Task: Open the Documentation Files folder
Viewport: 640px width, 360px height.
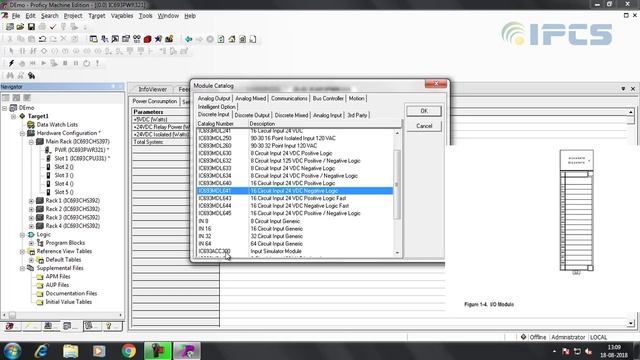Action: point(71,293)
